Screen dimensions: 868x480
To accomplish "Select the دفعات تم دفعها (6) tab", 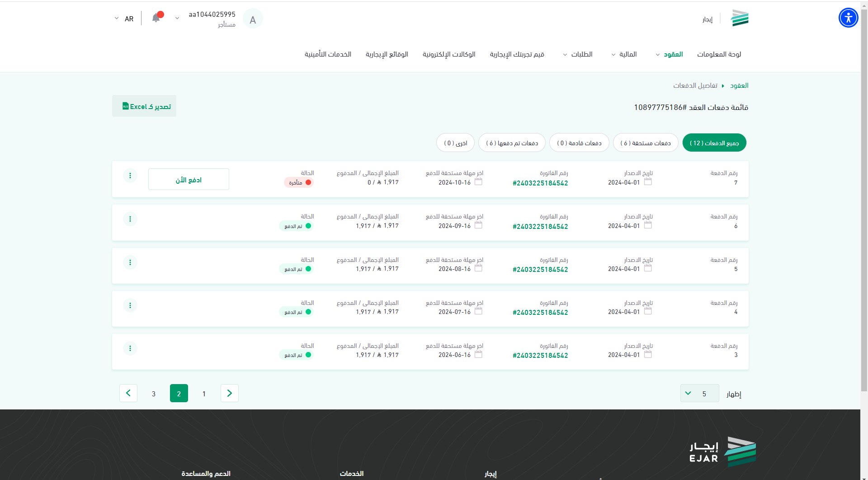I will 512,143.
